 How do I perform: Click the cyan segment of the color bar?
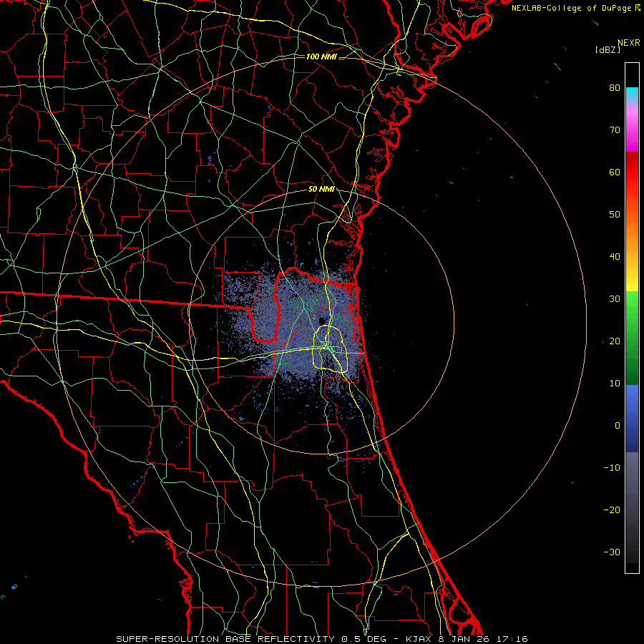pos(632,93)
